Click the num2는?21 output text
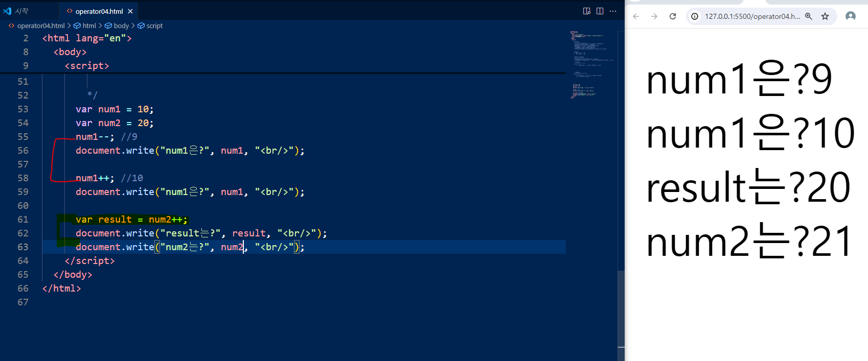Screen dimensions: 868x361 point(749,242)
